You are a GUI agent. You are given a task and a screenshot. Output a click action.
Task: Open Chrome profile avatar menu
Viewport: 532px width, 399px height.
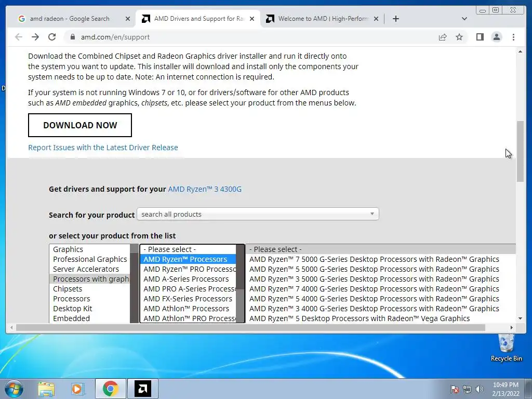click(x=497, y=37)
